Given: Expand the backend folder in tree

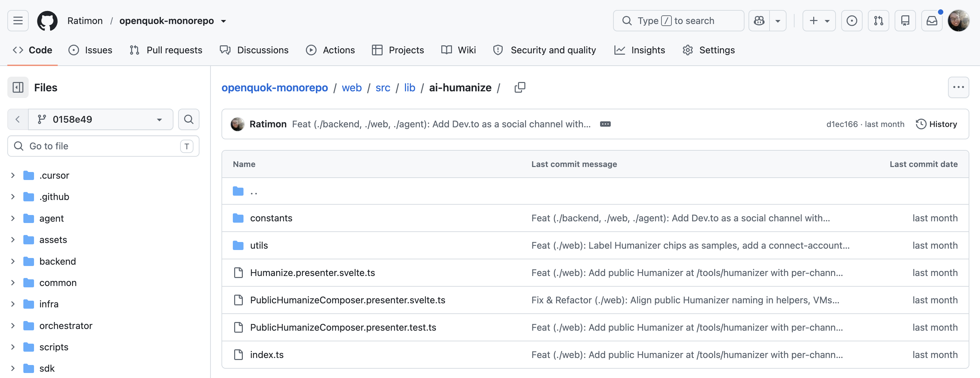Looking at the screenshot, I should tap(13, 261).
